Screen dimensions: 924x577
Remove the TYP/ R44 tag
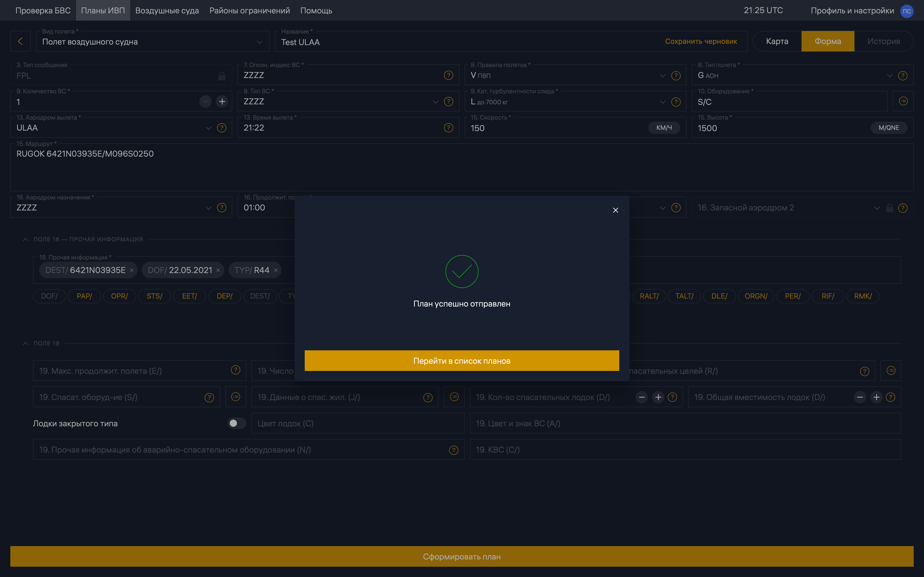276,270
